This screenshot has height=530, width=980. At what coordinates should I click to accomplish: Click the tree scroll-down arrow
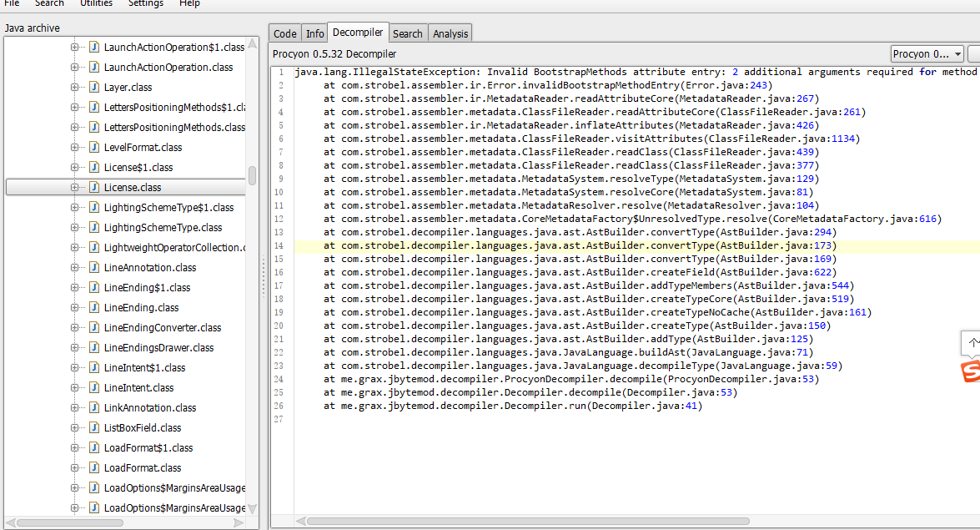[x=253, y=509]
